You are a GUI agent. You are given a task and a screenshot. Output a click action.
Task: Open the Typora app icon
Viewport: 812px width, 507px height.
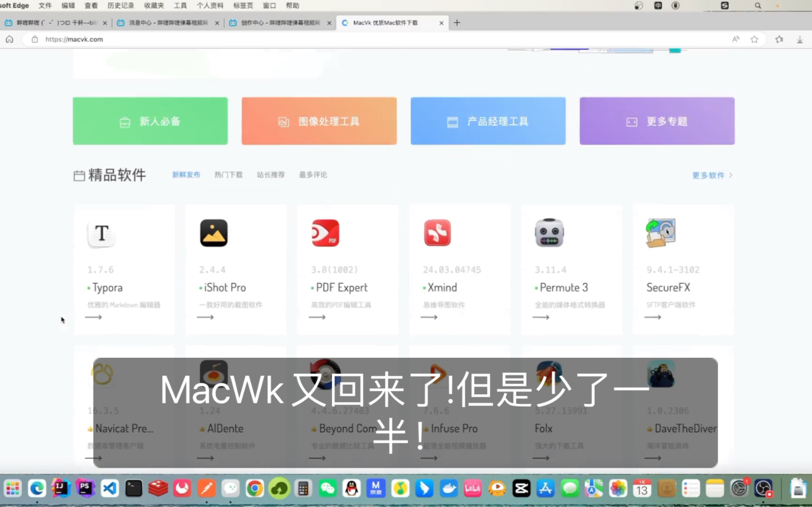(x=102, y=233)
